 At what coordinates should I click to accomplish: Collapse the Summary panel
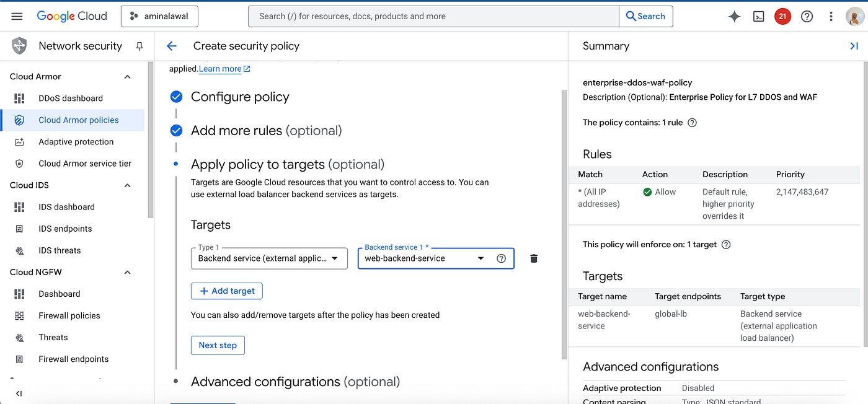854,46
